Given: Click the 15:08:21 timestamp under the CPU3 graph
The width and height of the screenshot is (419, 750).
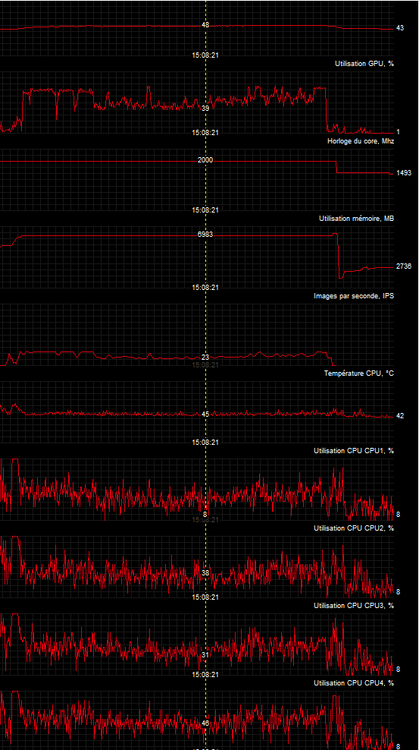Looking at the screenshot, I should coord(205,674).
